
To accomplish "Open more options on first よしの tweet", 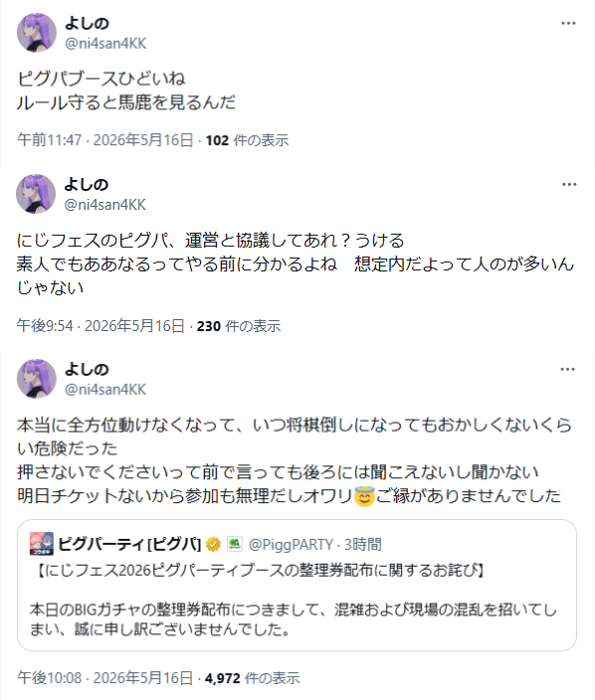I will click(x=568, y=23).
